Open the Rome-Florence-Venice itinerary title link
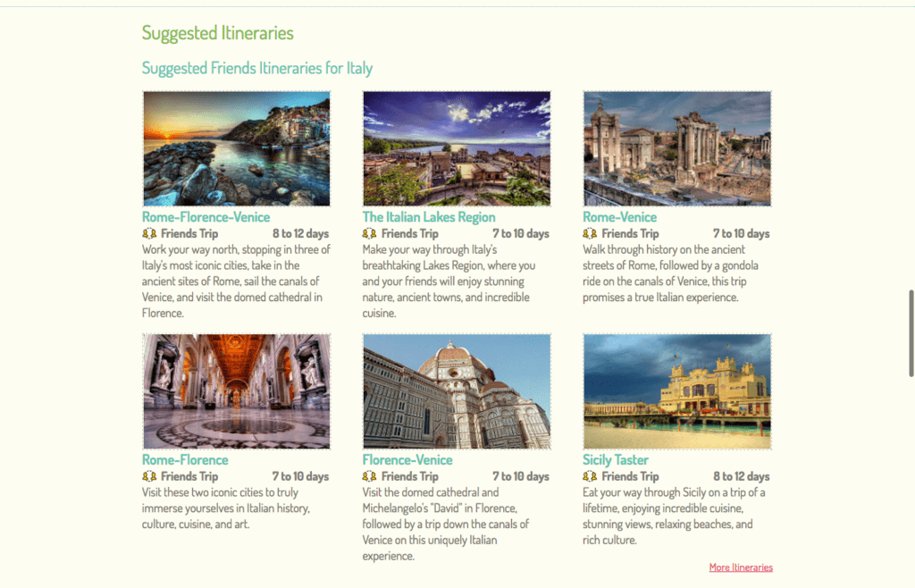 pos(206,217)
